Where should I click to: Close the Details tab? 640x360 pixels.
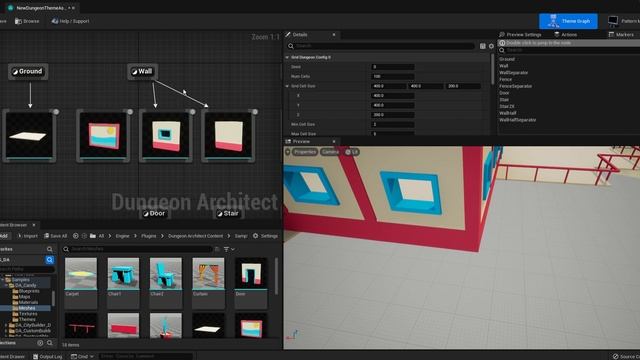[334, 35]
